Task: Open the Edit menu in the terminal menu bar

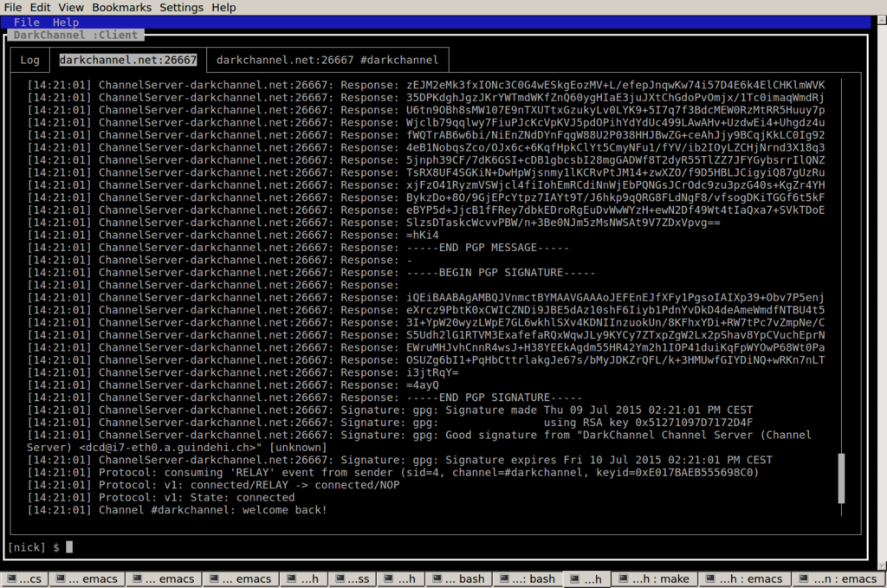Action: pyautogui.click(x=40, y=8)
